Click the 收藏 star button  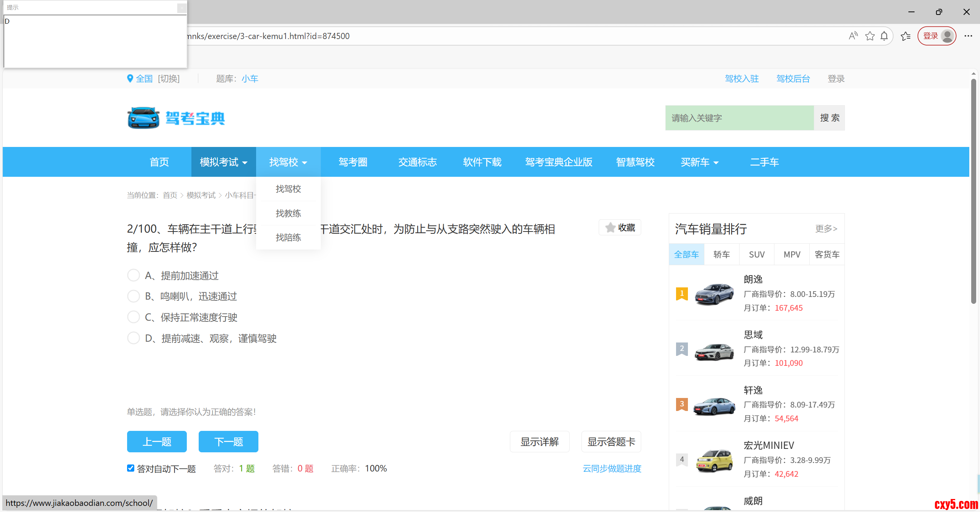point(620,228)
